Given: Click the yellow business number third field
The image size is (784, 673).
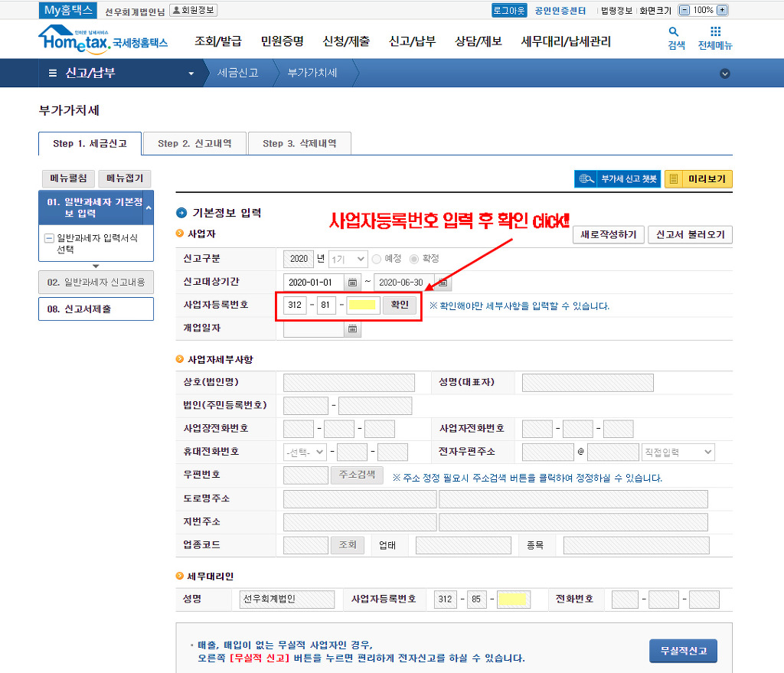Looking at the screenshot, I should (x=364, y=305).
